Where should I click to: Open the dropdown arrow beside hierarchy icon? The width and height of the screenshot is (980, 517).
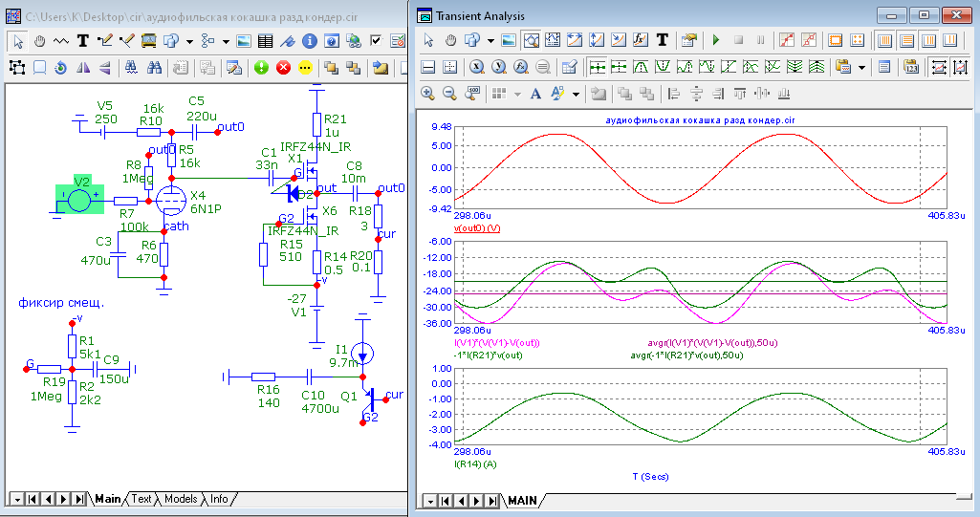click(x=226, y=41)
